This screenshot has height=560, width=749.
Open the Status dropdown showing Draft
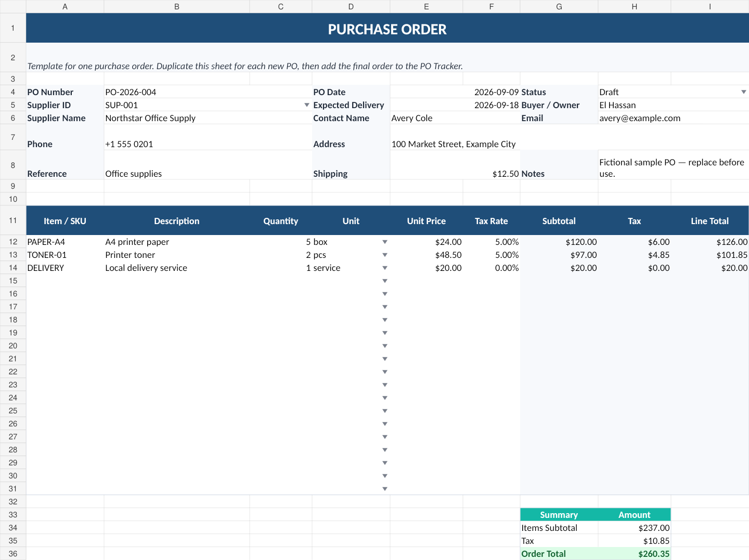[x=744, y=92]
